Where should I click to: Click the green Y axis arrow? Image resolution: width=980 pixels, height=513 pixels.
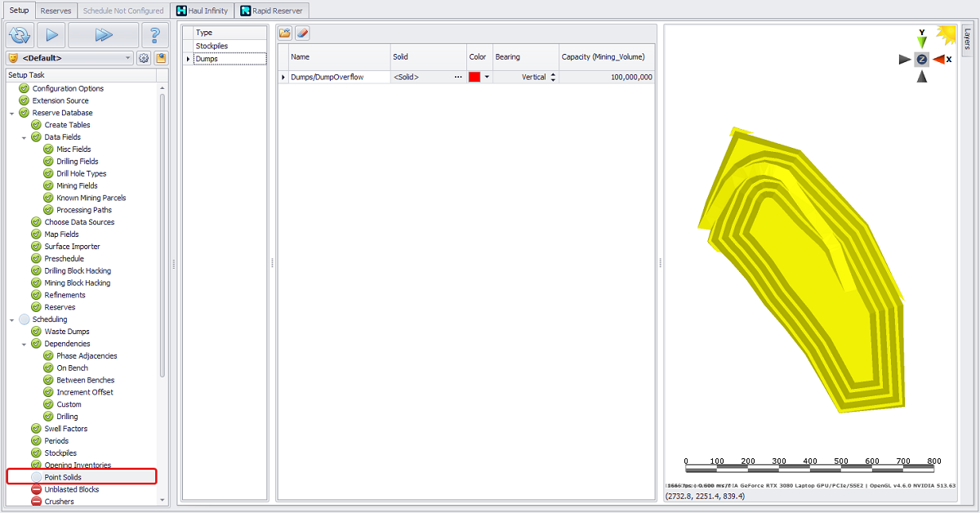tap(921, 42)
